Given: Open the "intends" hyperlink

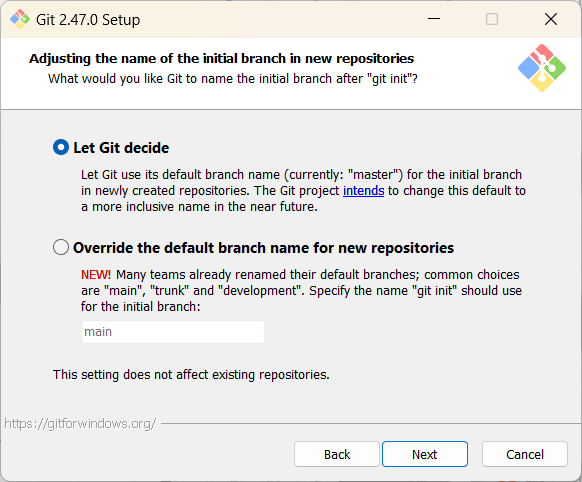Looking at the screenshot, I should point(363,190).
